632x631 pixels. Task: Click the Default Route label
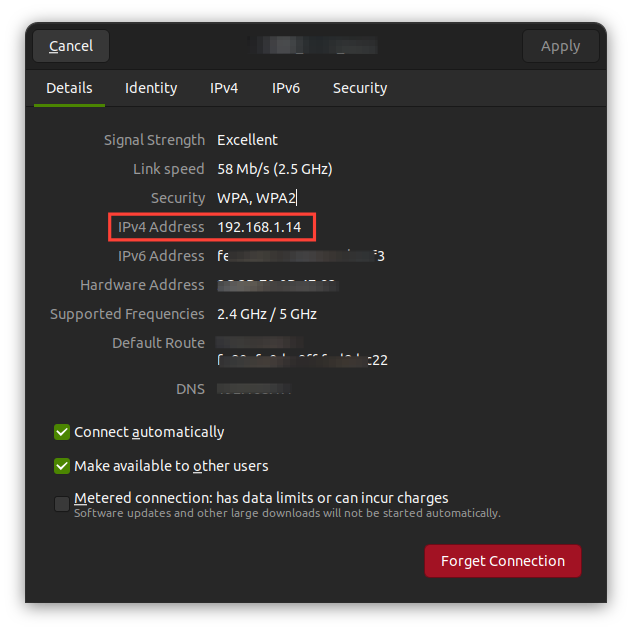tap(158, 343)
